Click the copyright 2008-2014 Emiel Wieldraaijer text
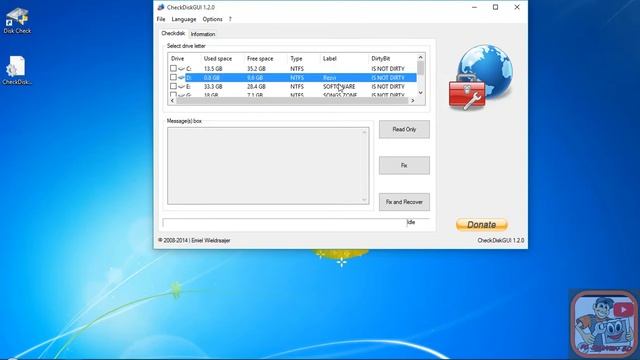 [x=194, y=240]
